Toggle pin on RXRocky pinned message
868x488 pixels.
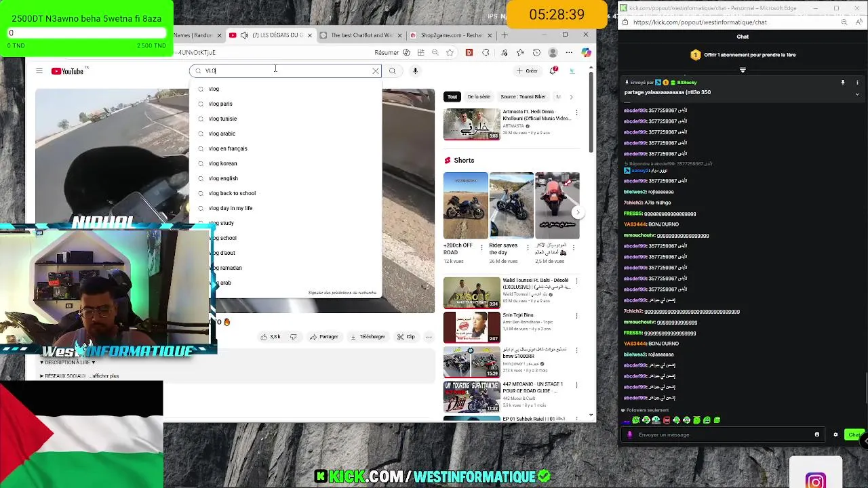coord(843,82)
